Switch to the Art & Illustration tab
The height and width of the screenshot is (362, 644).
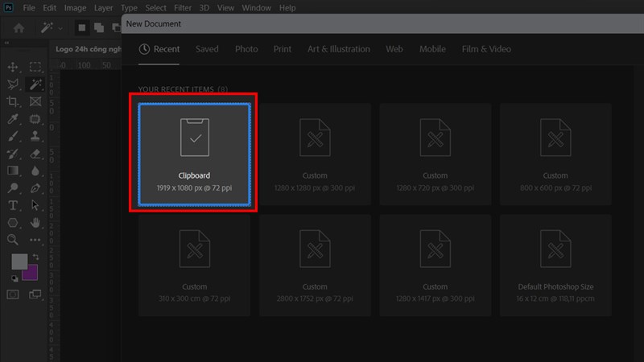339,49
